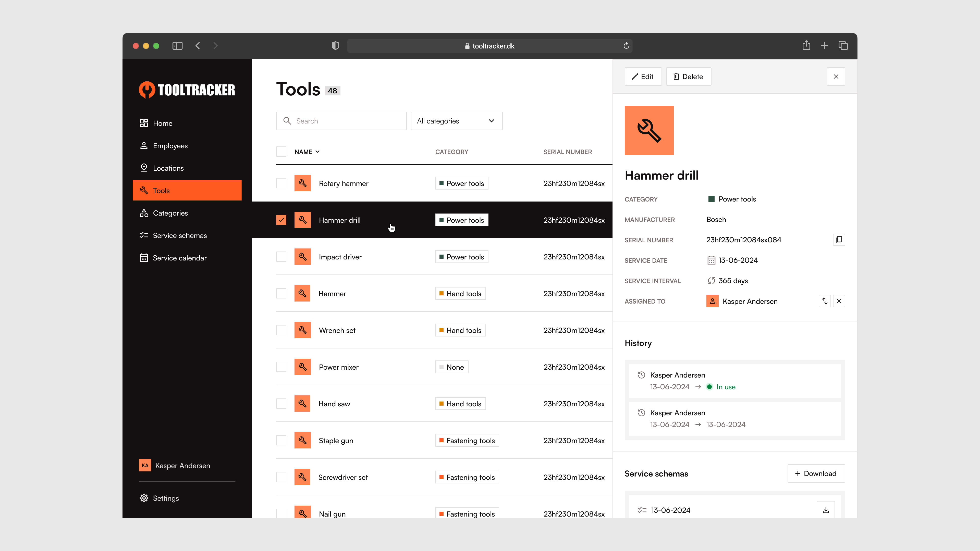Screen dimensions: 980x551
Task: Click the Impact driver tool icon
Action: click(302, 257)
